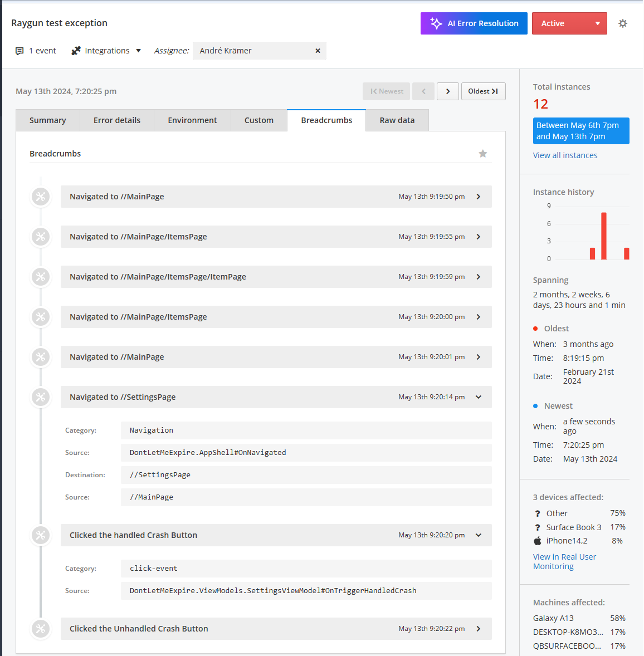Star the Breadcrumbs panel as favorite
The width and height of the screenshot is (644, 656).
(482, 154)
